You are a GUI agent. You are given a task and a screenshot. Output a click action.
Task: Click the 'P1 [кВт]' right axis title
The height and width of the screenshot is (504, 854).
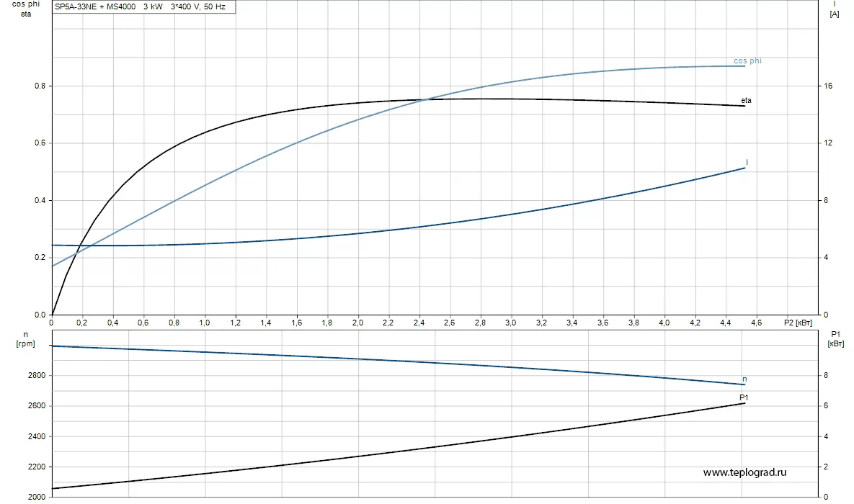(836, 339)
